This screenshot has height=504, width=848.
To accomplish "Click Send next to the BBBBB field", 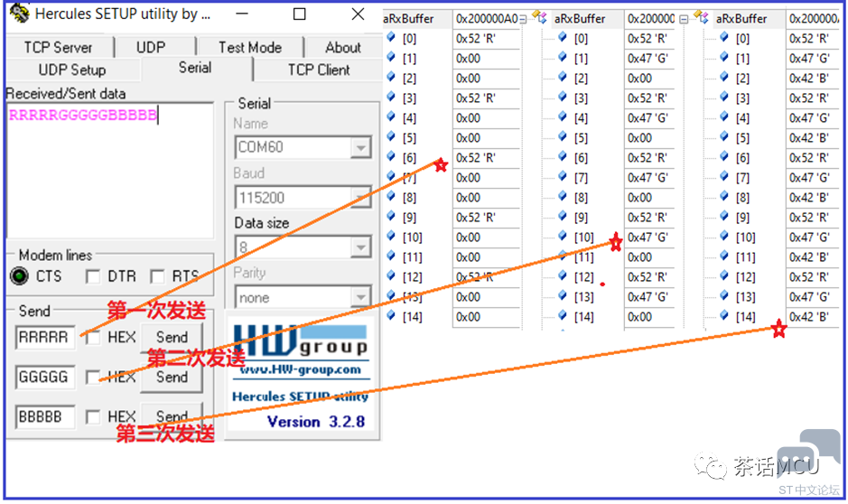I will [x=172, y=415].
